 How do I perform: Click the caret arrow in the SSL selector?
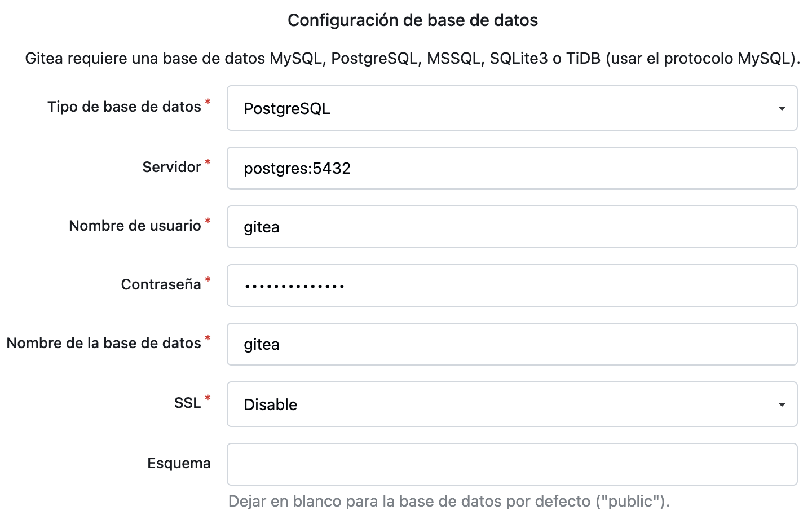782,404
